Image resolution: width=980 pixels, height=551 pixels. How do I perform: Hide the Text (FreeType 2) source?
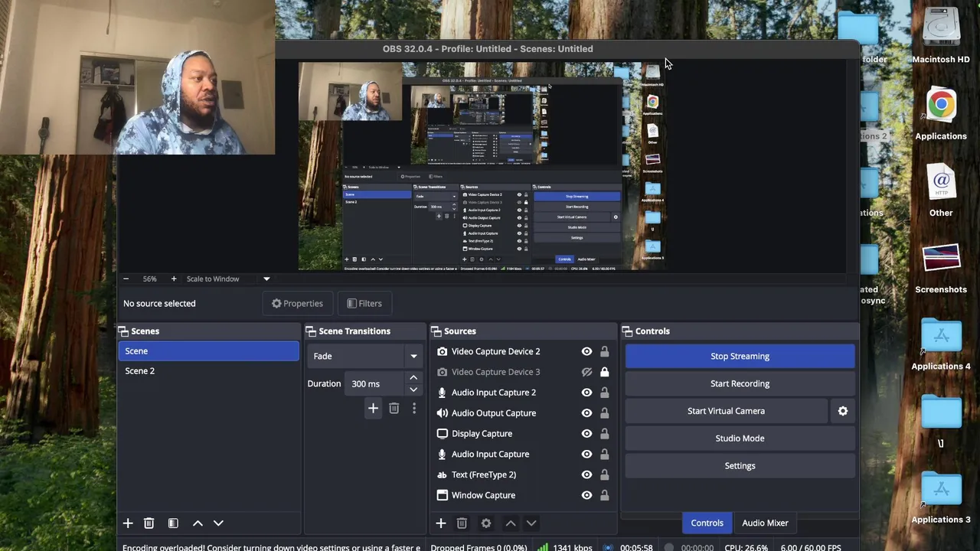[586, 474]
